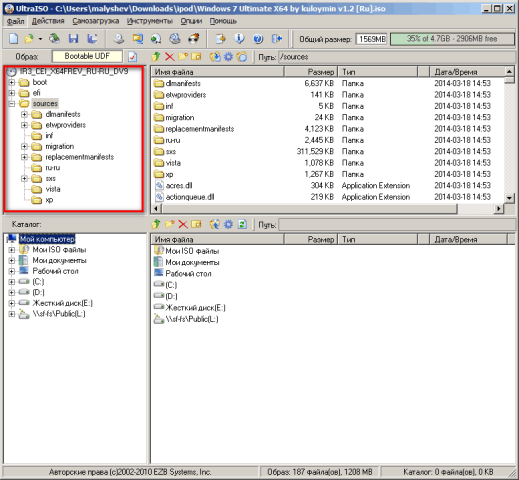The width and height of the screenshot is (519, 480).
Task: Open the dropdown arrow next to Open icon
Action: click(x=40, y=39)
